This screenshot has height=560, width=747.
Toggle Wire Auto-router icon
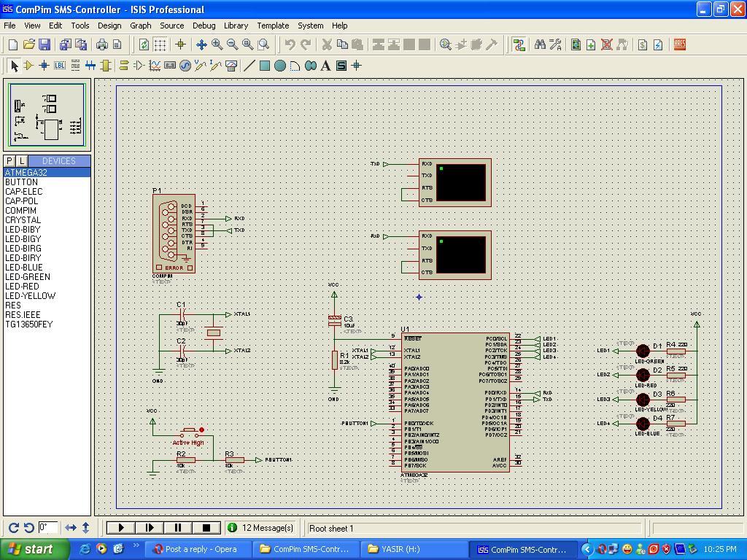click(519, 44)
